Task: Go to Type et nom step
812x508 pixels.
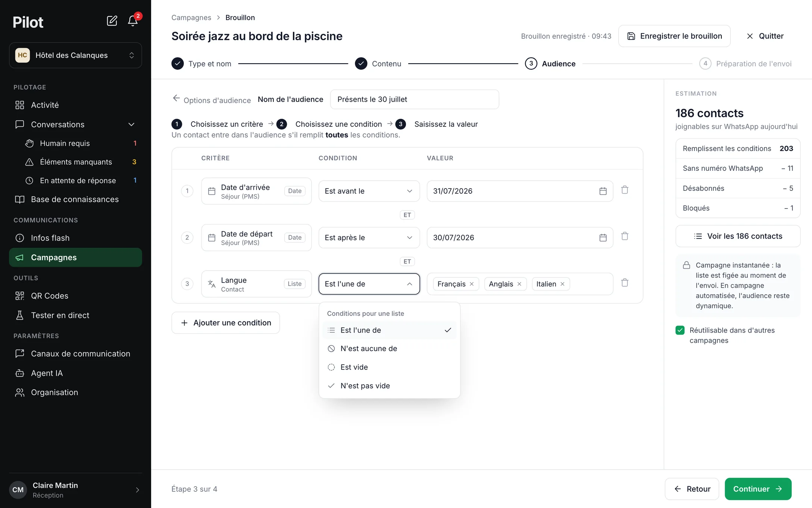Action: pos(201,64)
